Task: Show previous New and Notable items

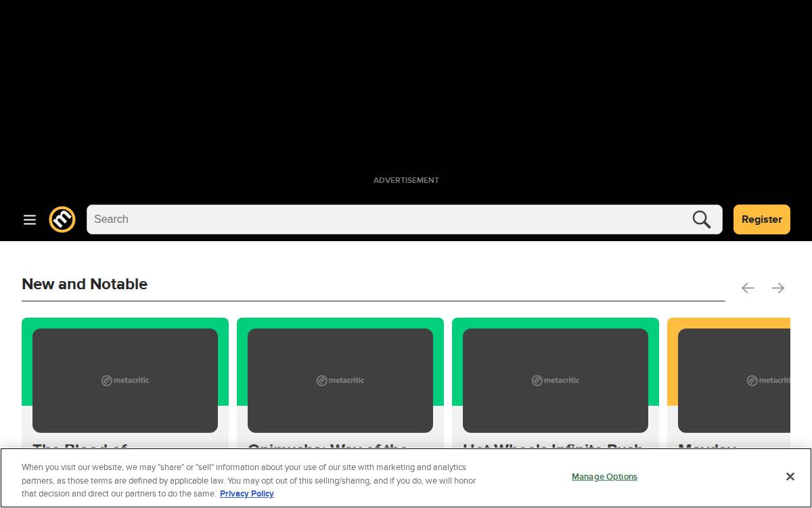Action: [x=748, y=288]
